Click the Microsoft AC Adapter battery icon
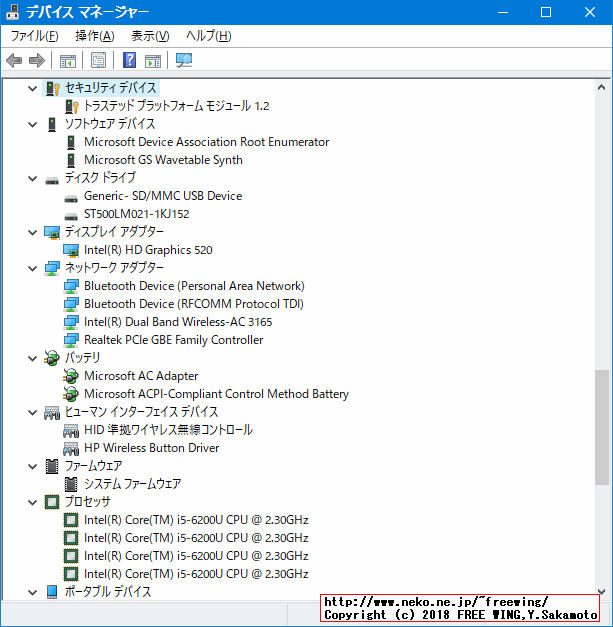 [71, 376]
